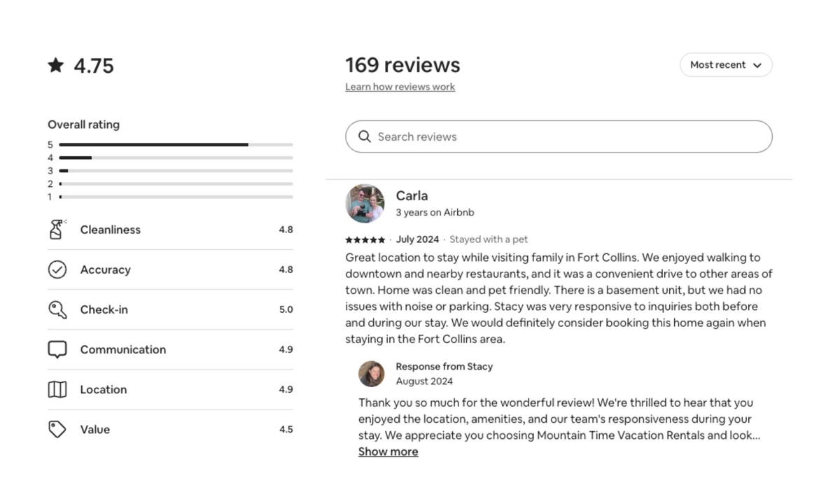The height and width of the screenshot is (504, 840).
Task: Click the Communication speech bubble icon
Action: coord(57,349)
